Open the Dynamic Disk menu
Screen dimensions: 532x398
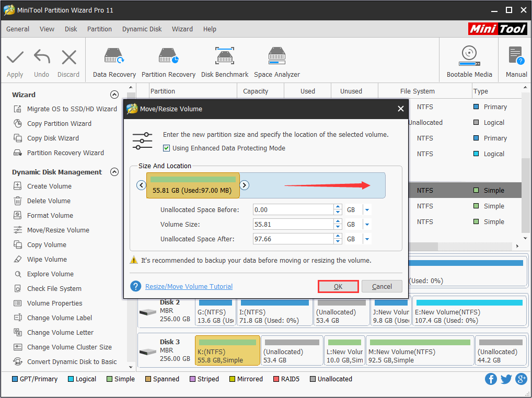pos(142,29)
